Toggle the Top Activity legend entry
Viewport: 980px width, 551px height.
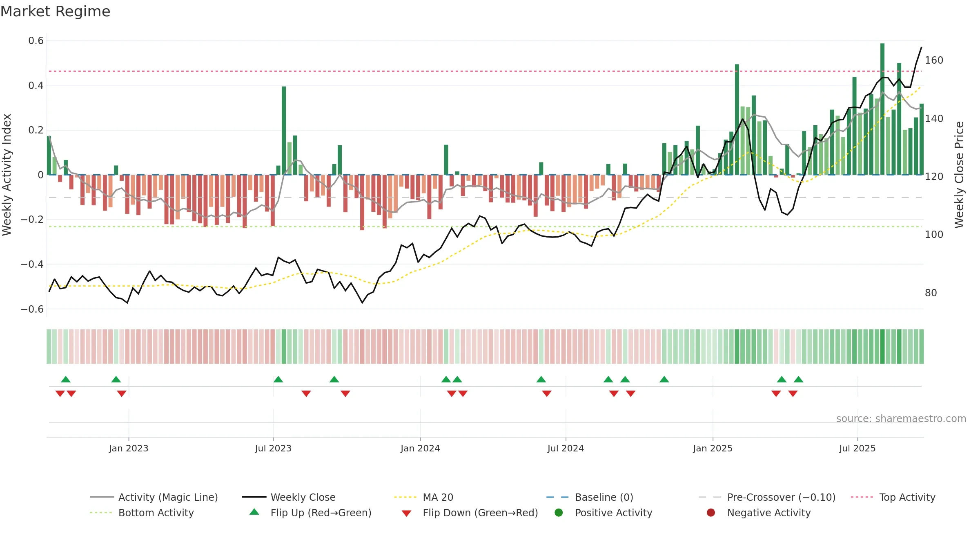pyautogui.click(x=893, y=497)
